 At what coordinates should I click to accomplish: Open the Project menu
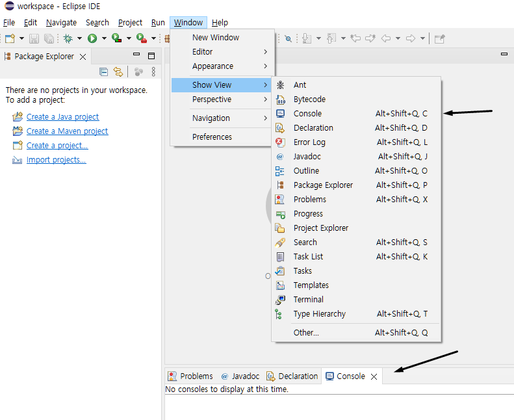click(130, 23)
